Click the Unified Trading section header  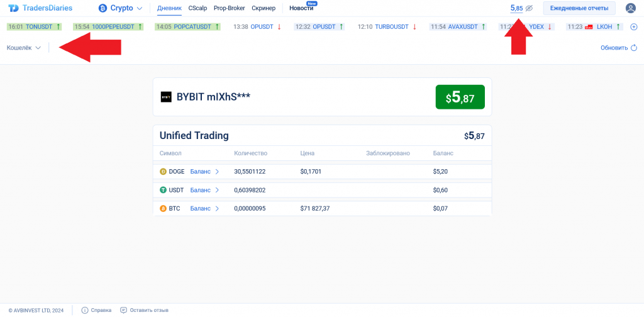point(194,135)
